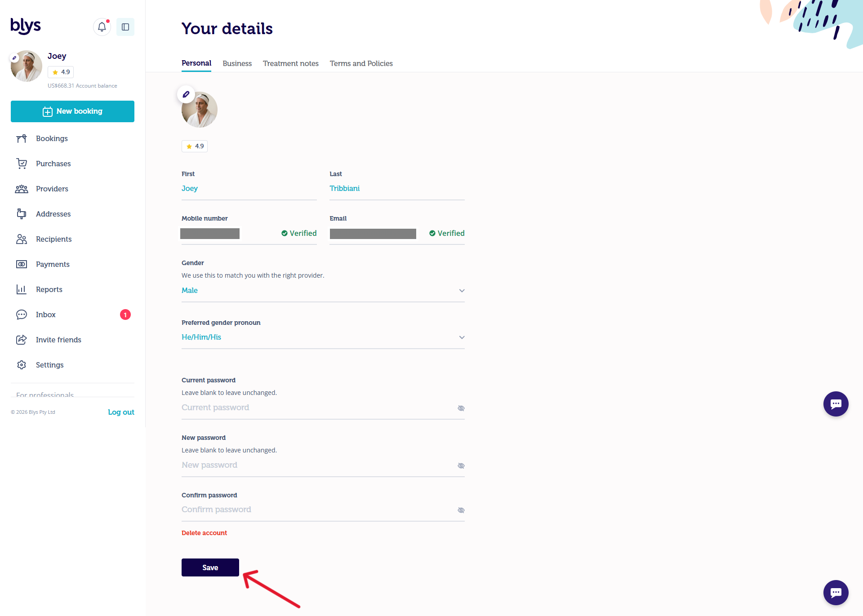This screenshot has width=863, height=616.
Task: Expand the Gender dropdown showing Male
Action: [323, 291]
